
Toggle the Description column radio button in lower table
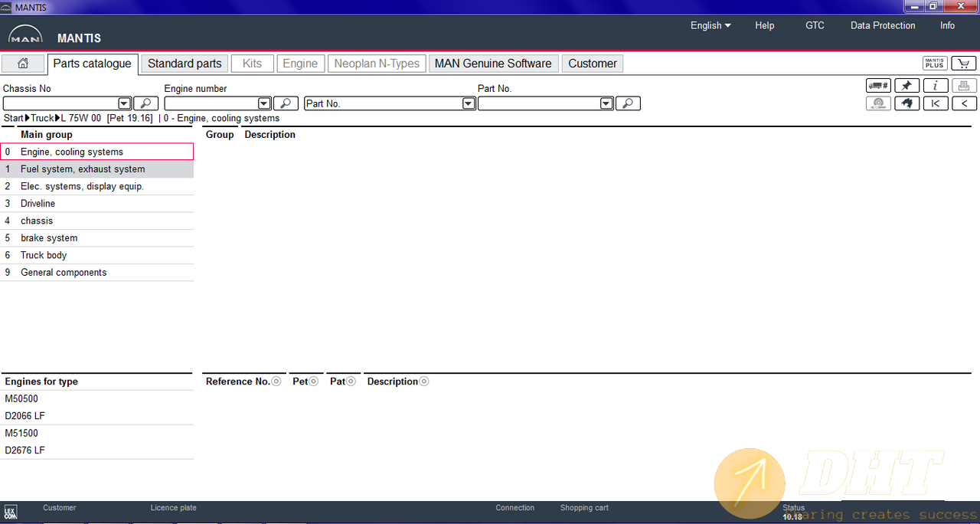[x=424, y=382]
